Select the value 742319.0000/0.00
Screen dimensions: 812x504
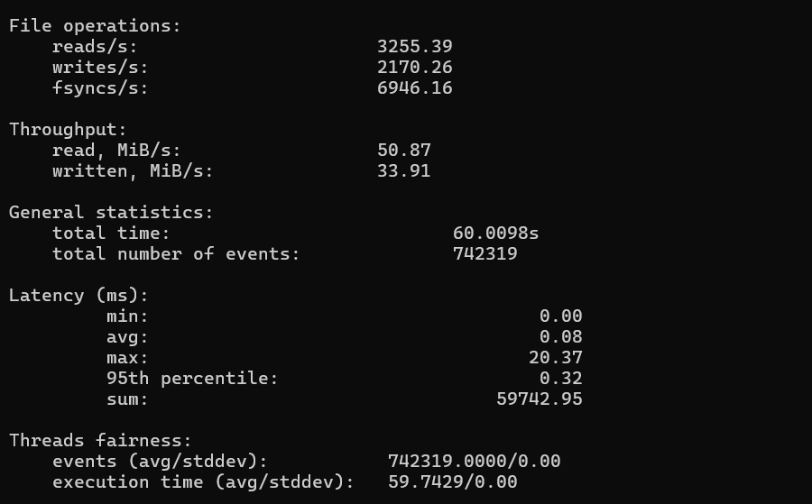[x=474, y=461]
